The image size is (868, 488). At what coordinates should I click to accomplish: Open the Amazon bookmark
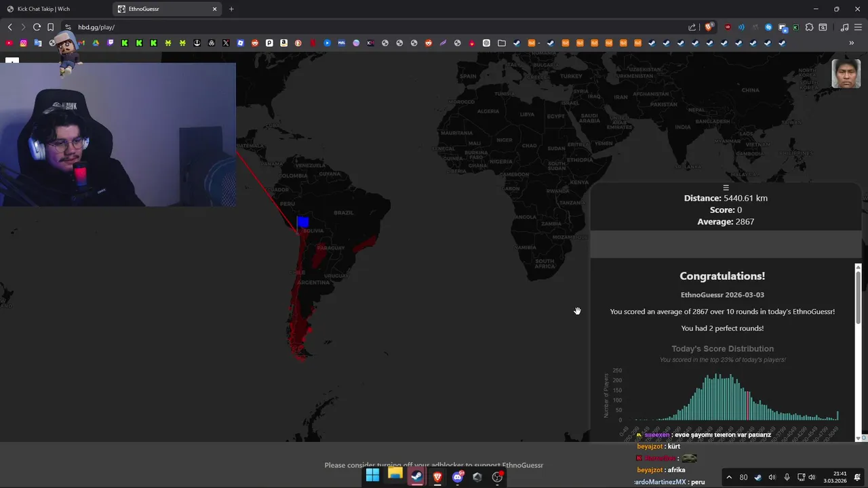284,43
